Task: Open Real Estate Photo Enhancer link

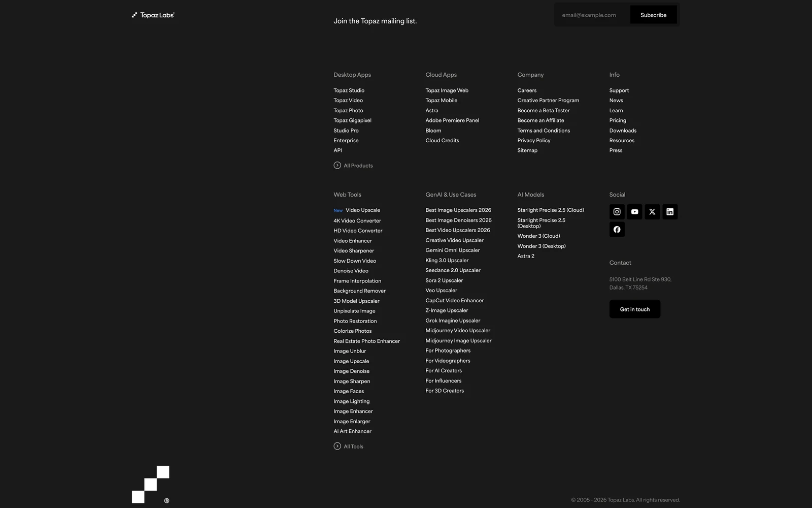Action: pyautogui.click(x=366, y=341)
